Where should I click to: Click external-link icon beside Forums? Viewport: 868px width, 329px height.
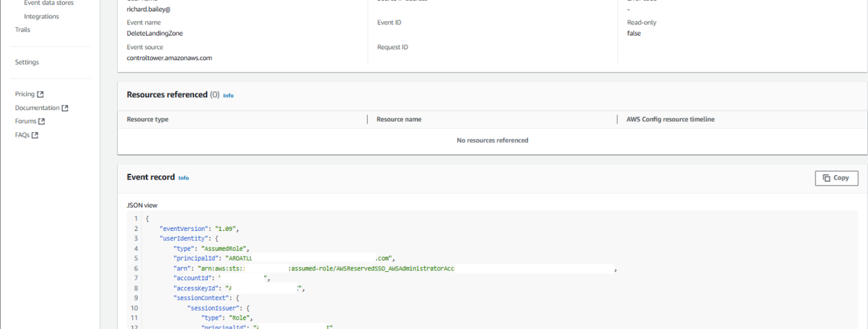42,121
